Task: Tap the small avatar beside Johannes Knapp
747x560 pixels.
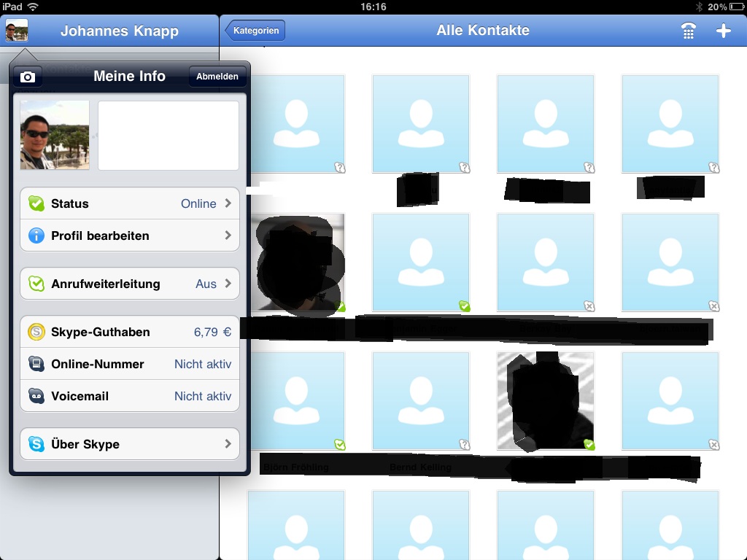Action: (x=17, y=31)
